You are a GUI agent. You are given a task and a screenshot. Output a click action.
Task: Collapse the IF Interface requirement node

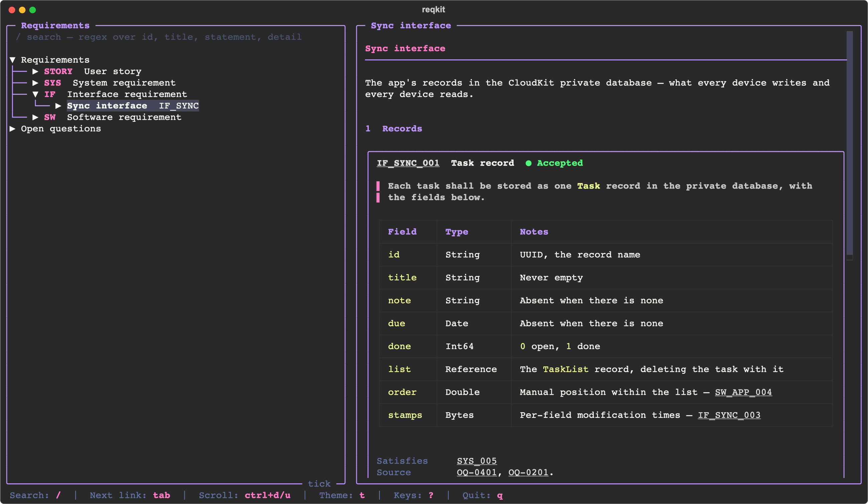pyautogui.click(x=35, y=94)
